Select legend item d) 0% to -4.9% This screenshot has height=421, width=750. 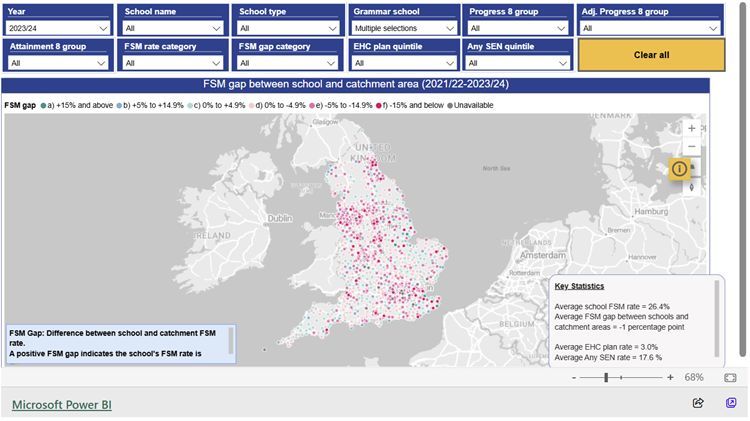(x=277, y=105)
